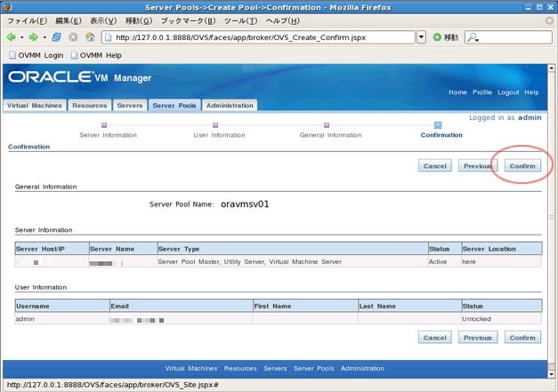Open back button history dropdown arrow
Image resolution: width=558 pixels, height=392 pixels.
[x=21, y=37]
